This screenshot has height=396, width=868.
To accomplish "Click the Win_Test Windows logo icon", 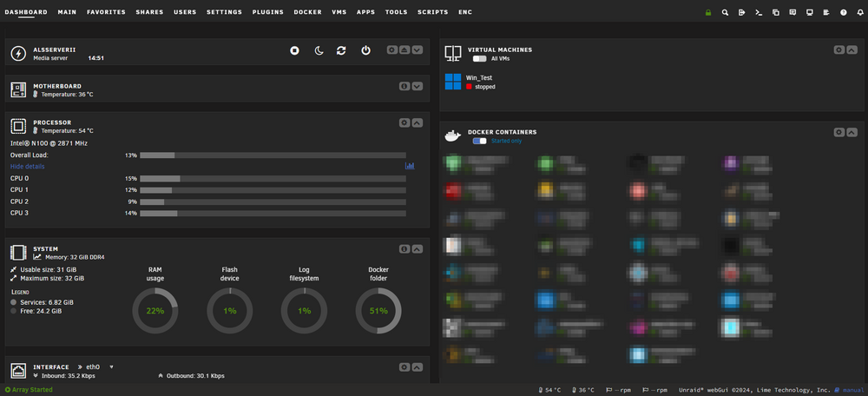I will tap(453, 82).
